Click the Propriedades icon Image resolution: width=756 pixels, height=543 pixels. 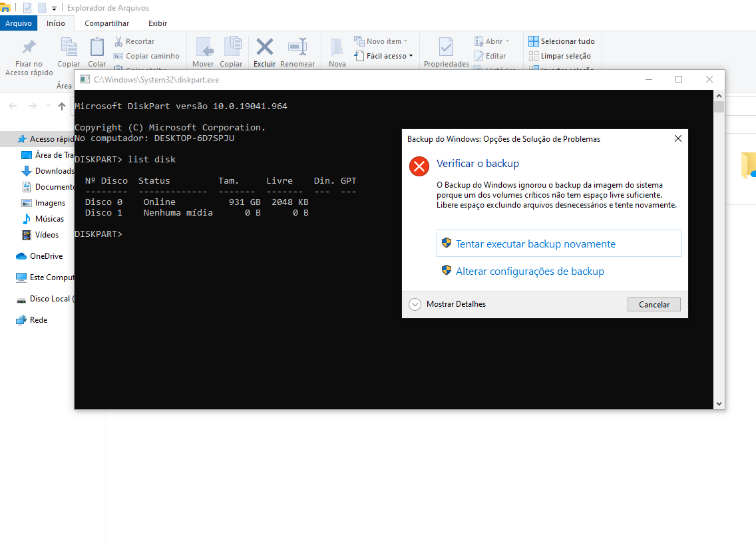click(x=446, y=47)
